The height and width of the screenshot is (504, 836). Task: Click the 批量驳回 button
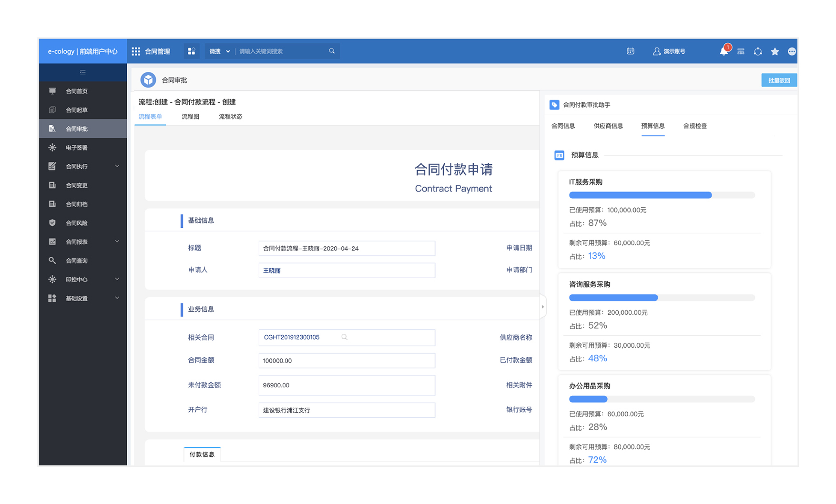point(779,81)
